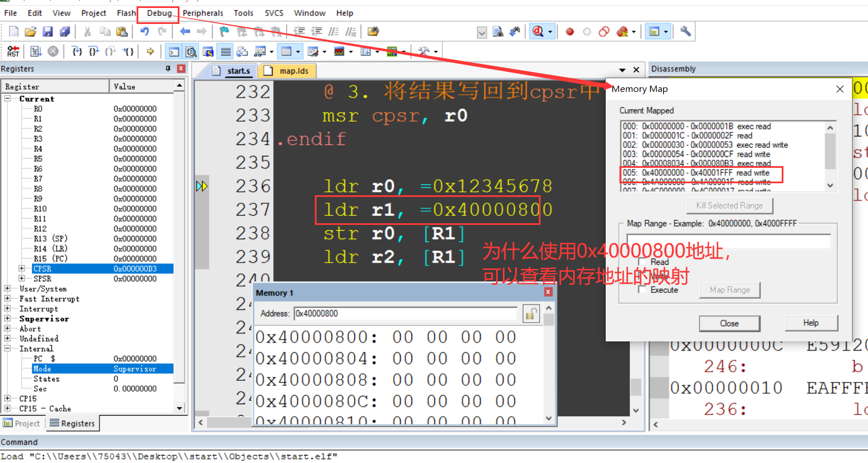Viewport: 868px width, 463px height.
Task: Collapse the Internal register group
Action: 8,348
